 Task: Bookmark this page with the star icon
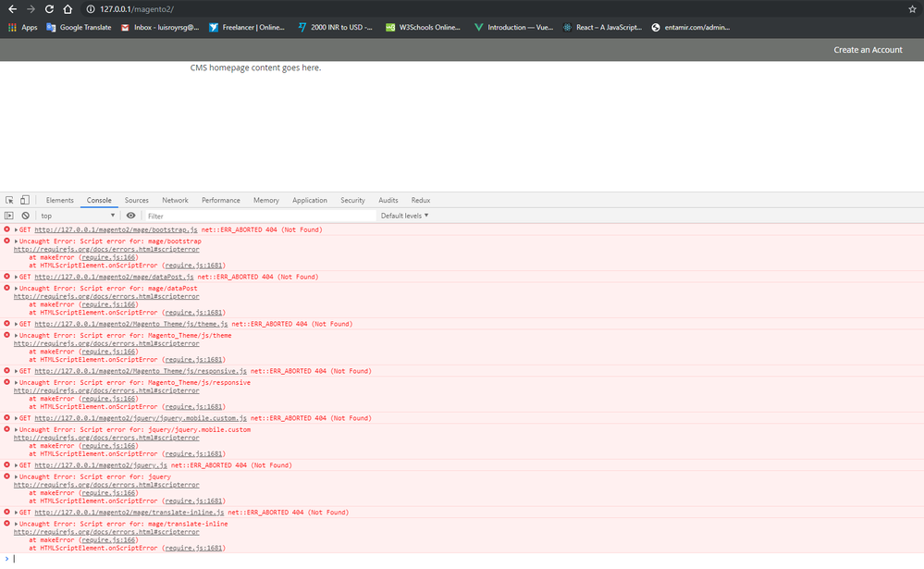912,8
